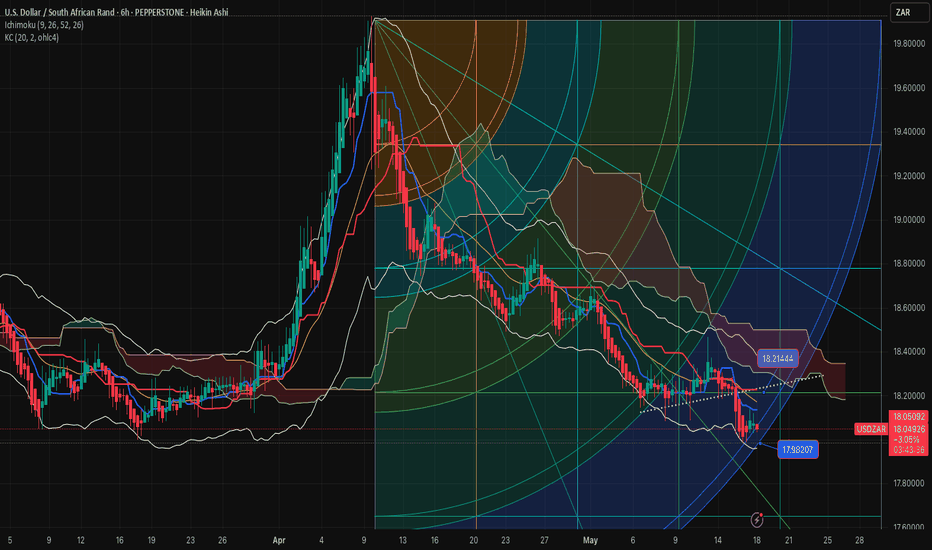Select the KC (20, 2, ohlc4) indicator legend
Screen dimensions: 932x550
coord(32,37)
